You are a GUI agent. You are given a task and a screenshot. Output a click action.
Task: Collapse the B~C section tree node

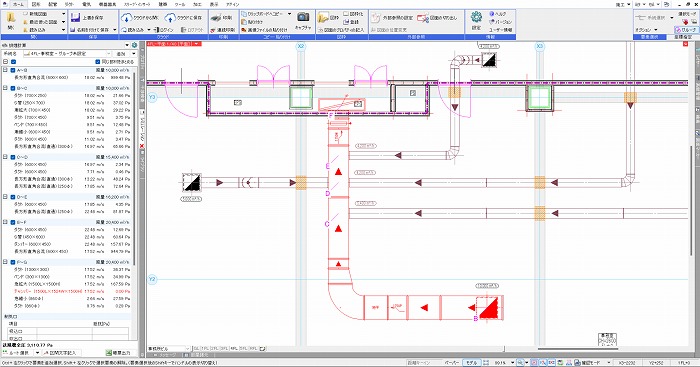5,88
